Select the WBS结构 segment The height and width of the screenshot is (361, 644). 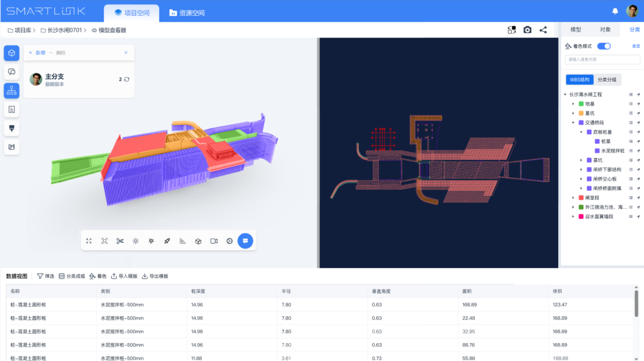click(579, 80)
